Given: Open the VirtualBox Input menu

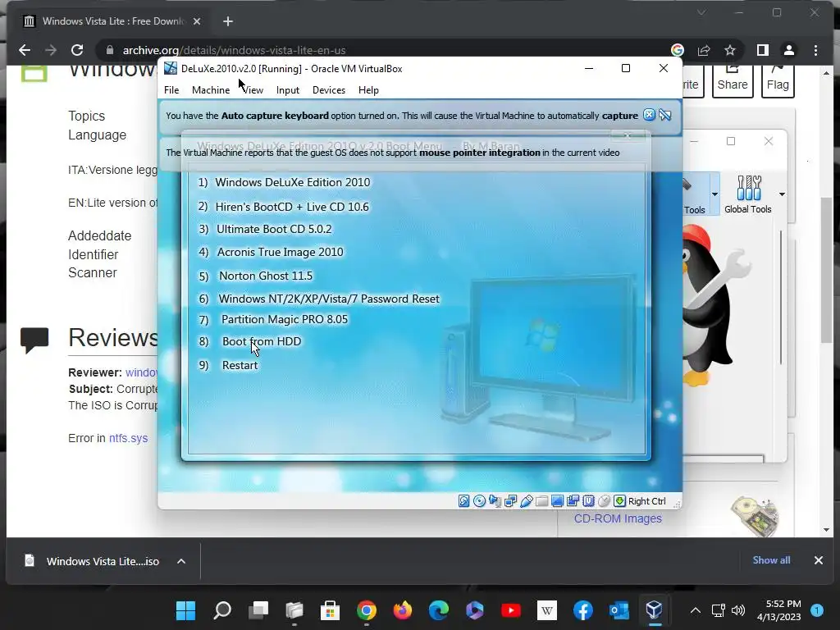Looking at the screenshot, I should coord(288,90).
